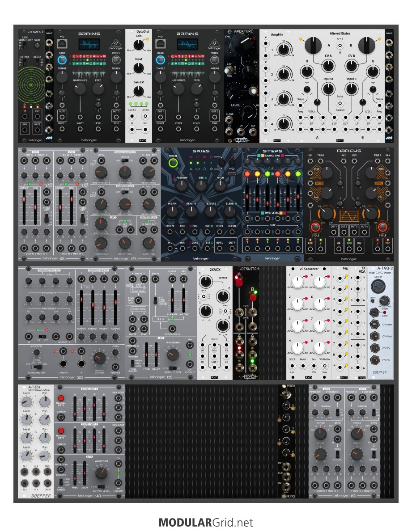Click the green circular Radar display
The width and height of the screenshot is (412, 532).
[x=32, y=84]
